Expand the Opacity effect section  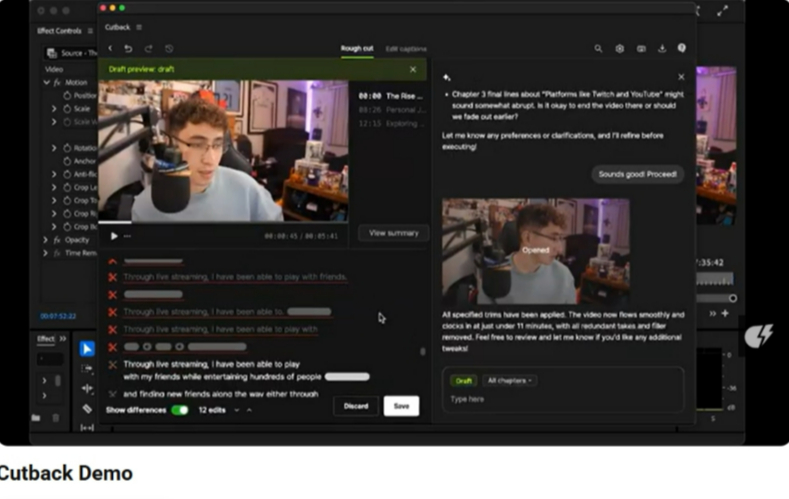tap(46, 240)
